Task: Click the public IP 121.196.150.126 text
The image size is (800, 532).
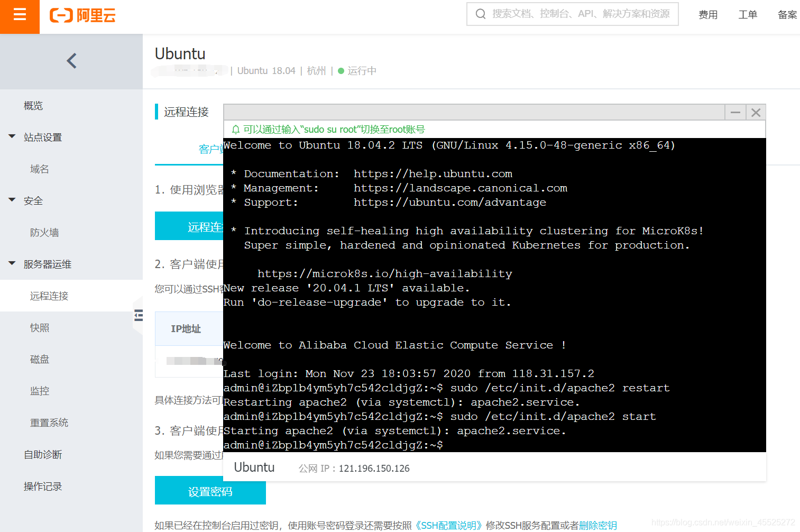Action: coord(374,469)
